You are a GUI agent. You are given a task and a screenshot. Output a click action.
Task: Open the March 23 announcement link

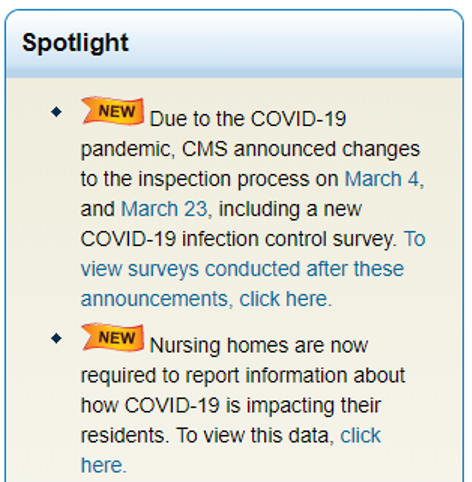click(x=166, y=209)
